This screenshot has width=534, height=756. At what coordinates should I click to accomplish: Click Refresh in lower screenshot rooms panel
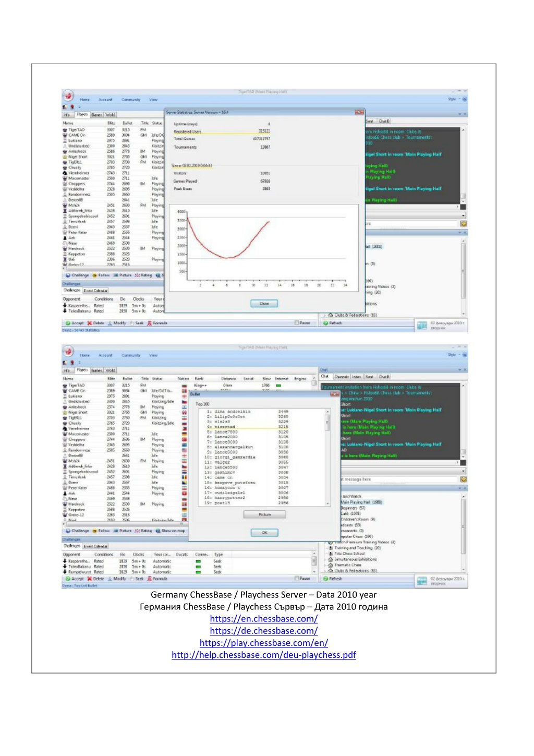pyautogui.click(x=333, y=579)
